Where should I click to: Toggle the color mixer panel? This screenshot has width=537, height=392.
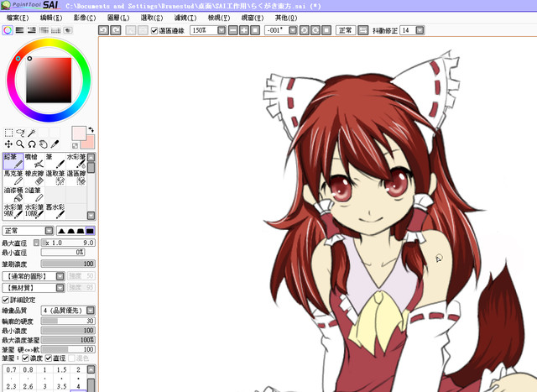pyautogui.click(x=44, y=30)
